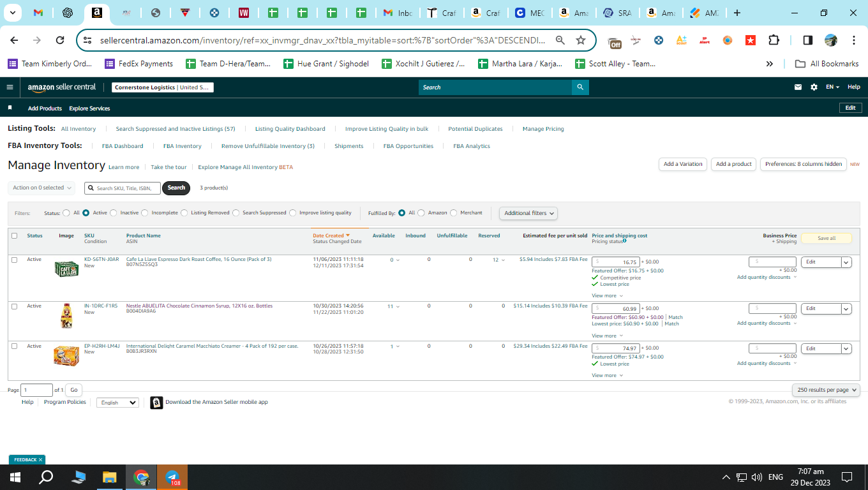This screenshot has width=868, height=490.
Task: Show hidden bookmarks with the double chevron
Action: pyautogui.click(x=770, y=64)
